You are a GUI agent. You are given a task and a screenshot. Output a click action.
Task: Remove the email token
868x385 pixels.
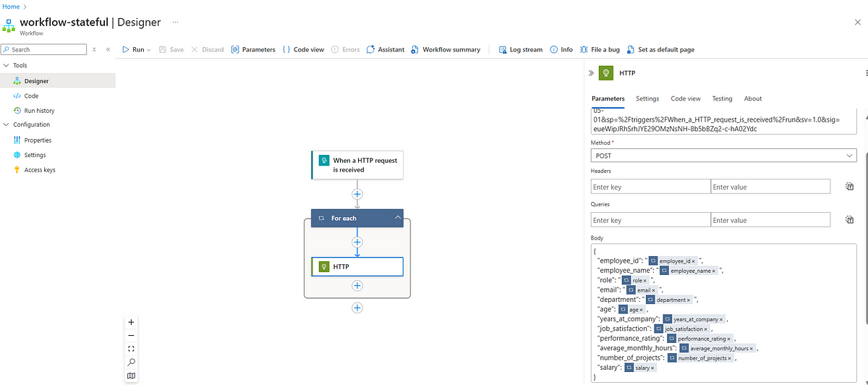(x=653, y=290)
